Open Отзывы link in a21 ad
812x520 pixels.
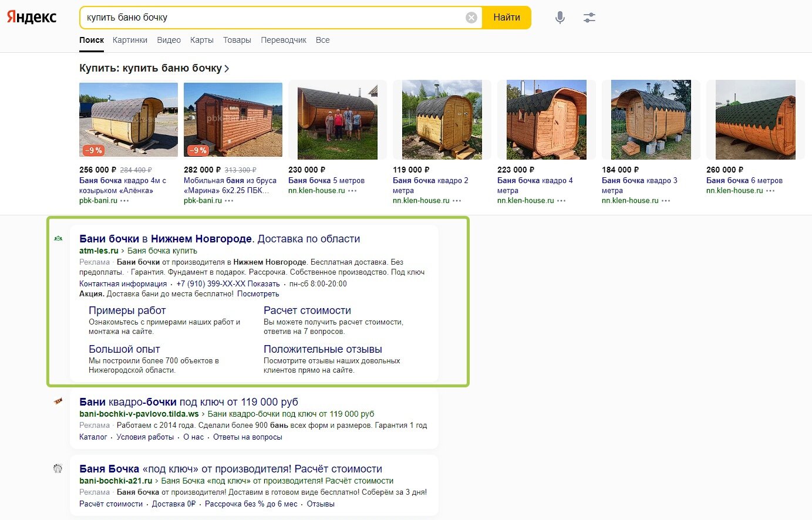[321, 504]
